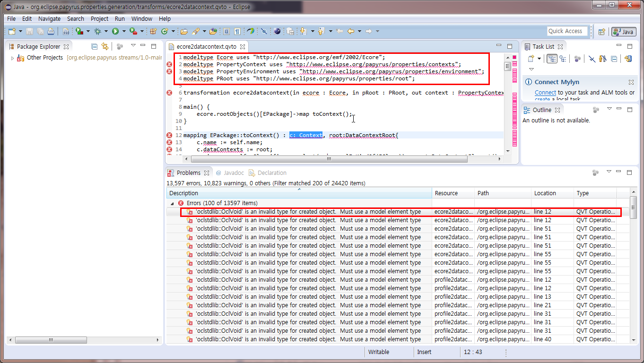Sort Problems by the Description column header
644x363 pixels.
coord(299,193)
